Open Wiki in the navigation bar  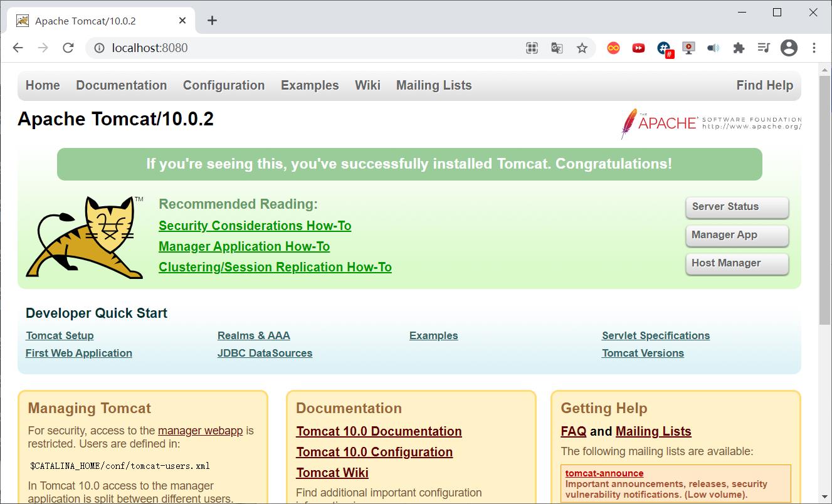pyautogui.click(x=367, y=85)
